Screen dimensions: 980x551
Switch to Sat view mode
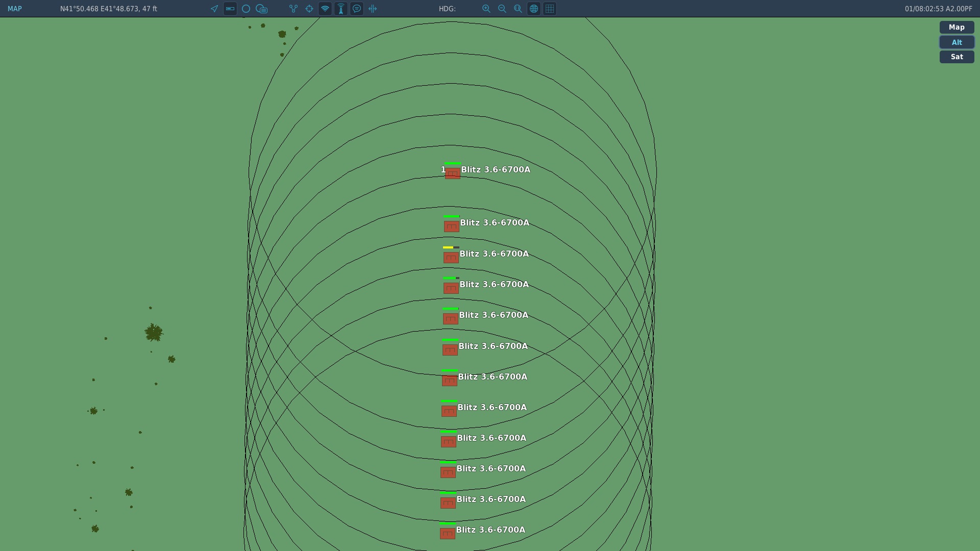click(x=957, y=57)
